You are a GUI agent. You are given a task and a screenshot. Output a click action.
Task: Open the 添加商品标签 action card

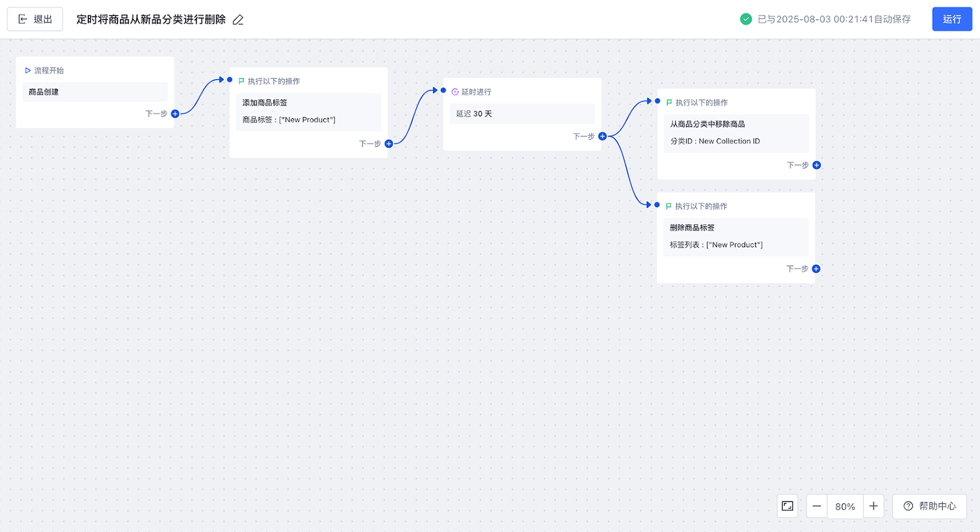click(x=308, y=111)
